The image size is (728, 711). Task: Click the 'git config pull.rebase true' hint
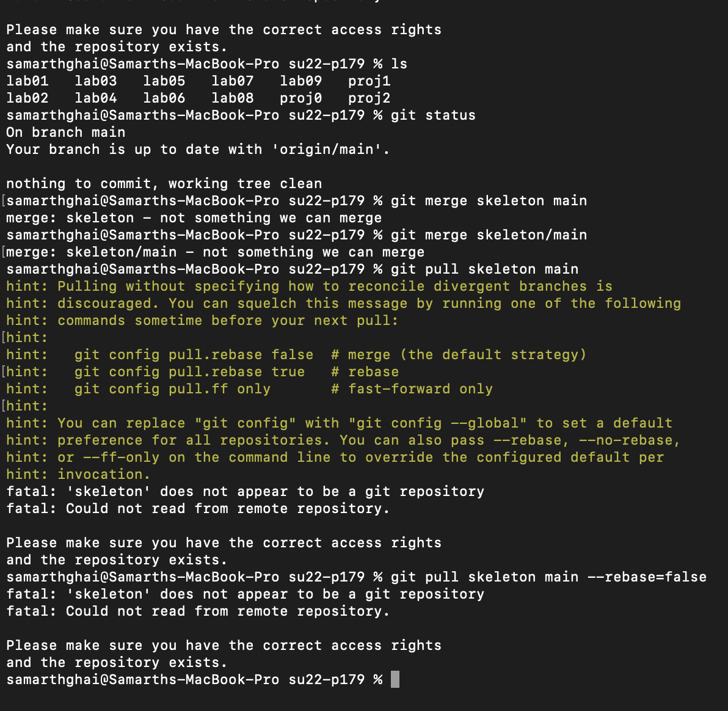pos(189,371)
